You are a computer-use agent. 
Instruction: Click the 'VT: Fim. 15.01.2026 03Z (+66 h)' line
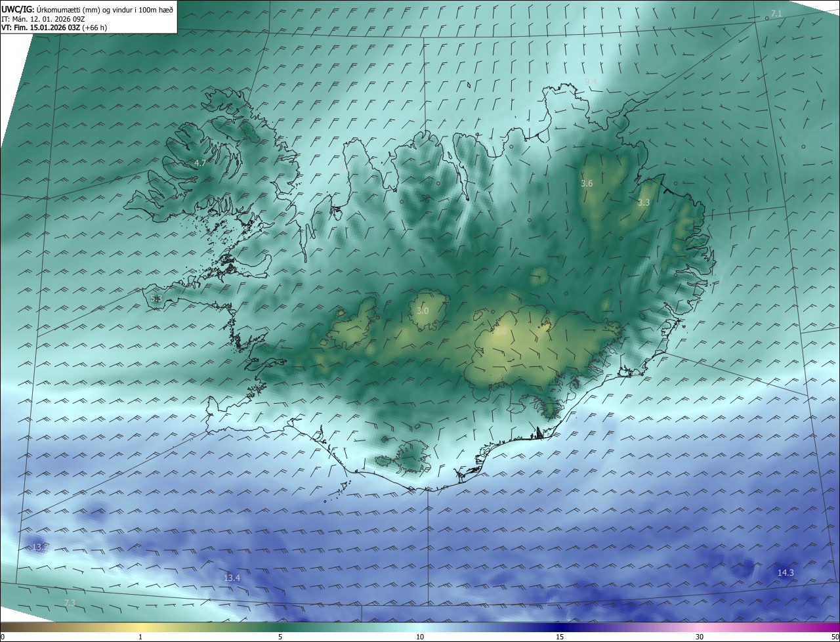pyautogui.click(x=54, y=28)
